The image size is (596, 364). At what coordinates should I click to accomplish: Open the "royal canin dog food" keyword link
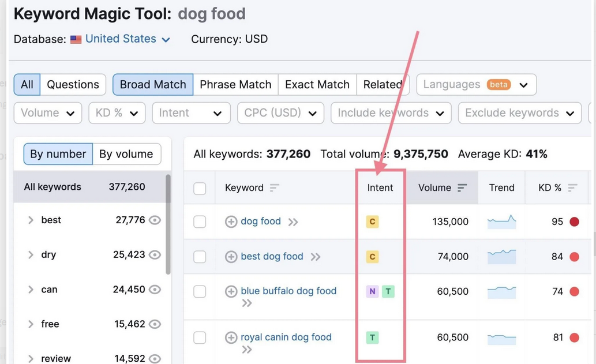[x=286, y=337]
